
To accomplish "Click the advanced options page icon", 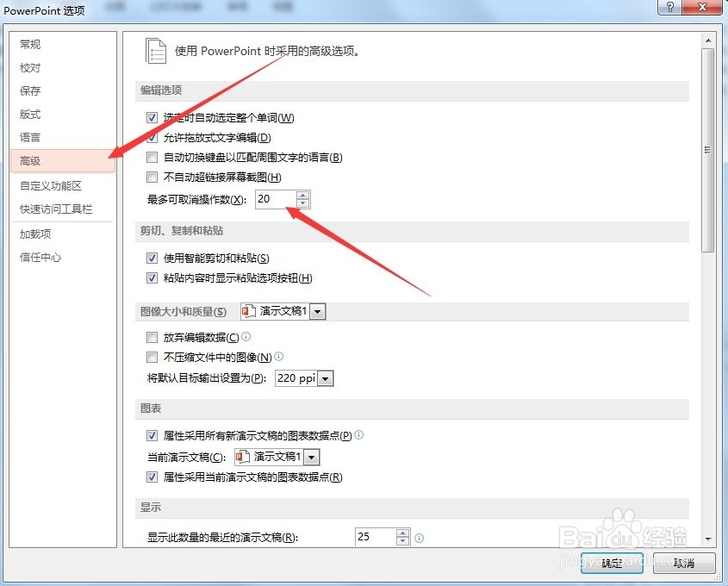I will click(156, 51).
